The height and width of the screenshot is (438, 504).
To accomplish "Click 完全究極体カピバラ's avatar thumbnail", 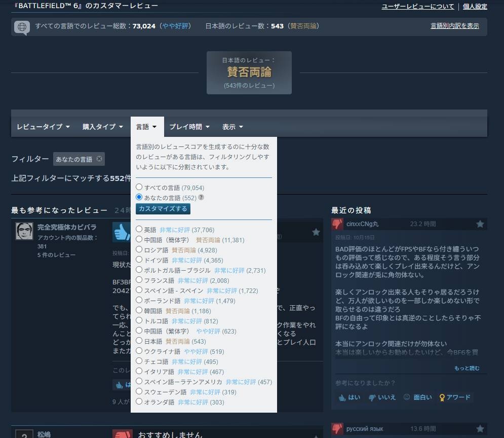I will pyautogui.click(x=24, y=231).
